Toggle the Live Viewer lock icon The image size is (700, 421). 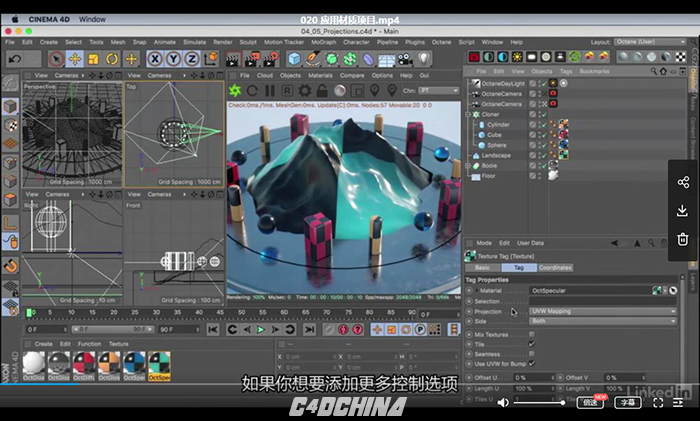click(322, 91)
